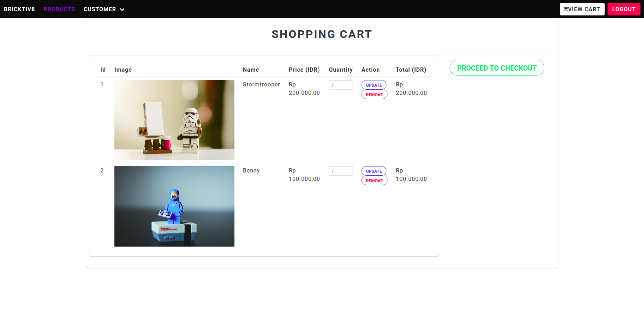The image size is (644, 333).
Task: Click the Quantity column header
Action: coord(340,70)
